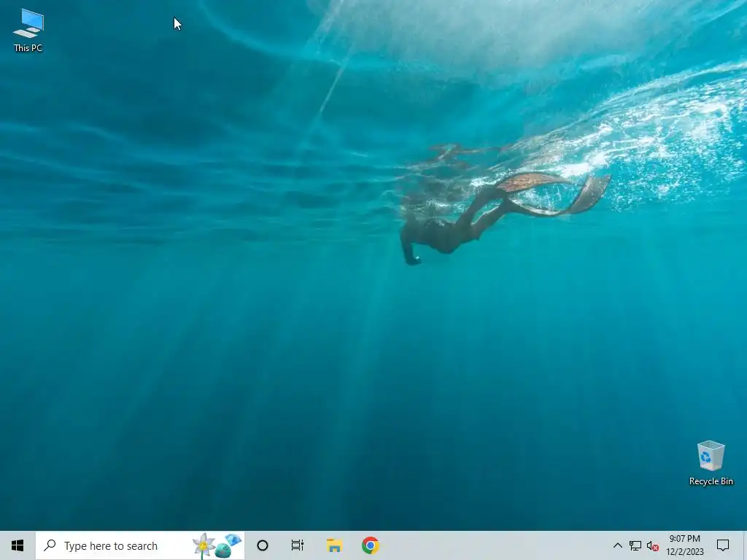Select the This PC desktop icon
The height and width of the screenshot is (560, 747).
pos(28,31)
